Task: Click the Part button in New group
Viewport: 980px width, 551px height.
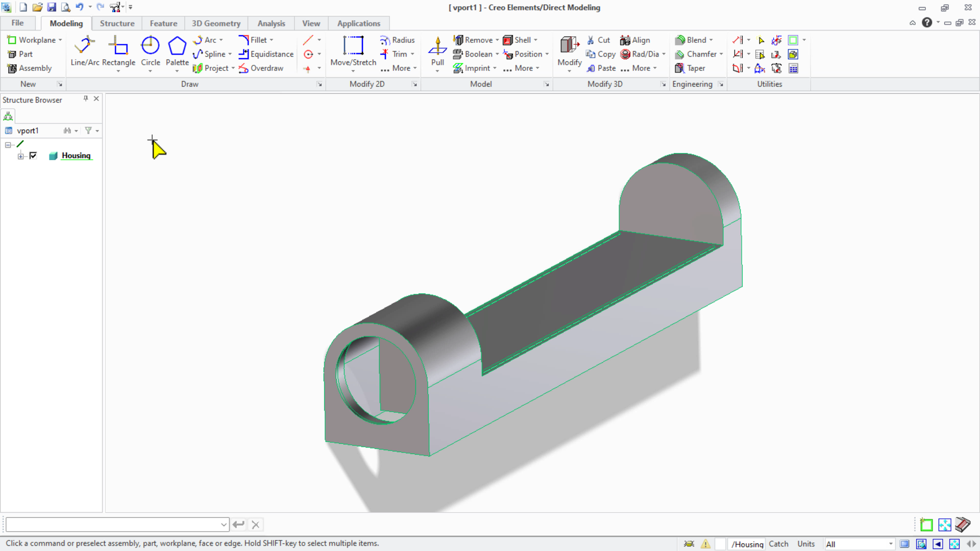Action: (x=20, y=54)
